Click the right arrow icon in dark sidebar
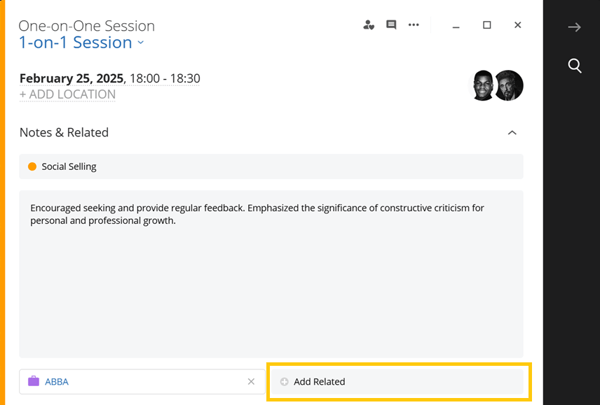This screenshot has height=405, width=600. point(574,27)
